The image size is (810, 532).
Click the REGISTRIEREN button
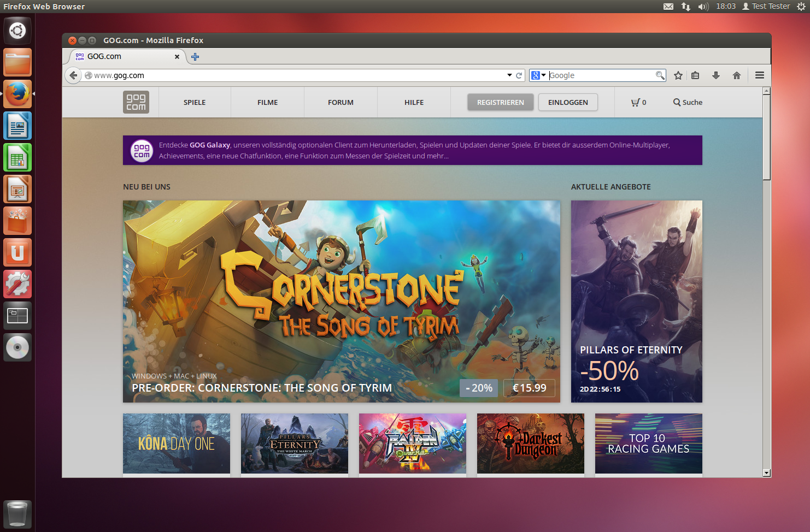[501, 102]
